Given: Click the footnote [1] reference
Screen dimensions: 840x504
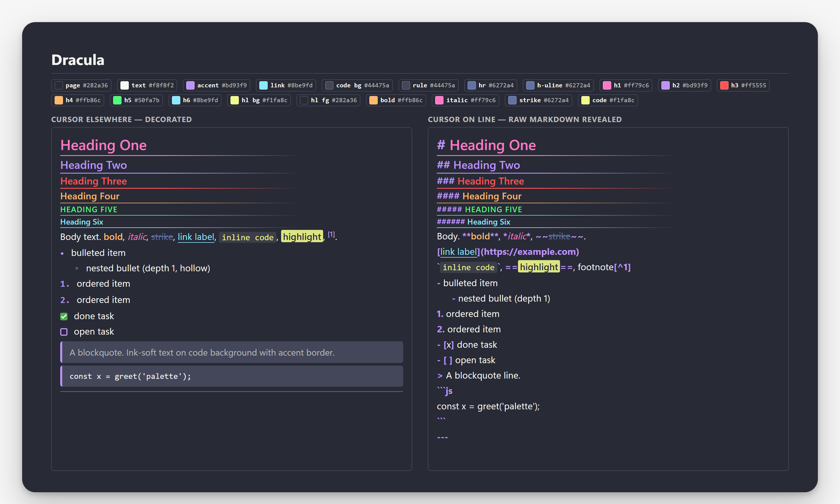Looking at the screenshot, I should pos(331,234).
